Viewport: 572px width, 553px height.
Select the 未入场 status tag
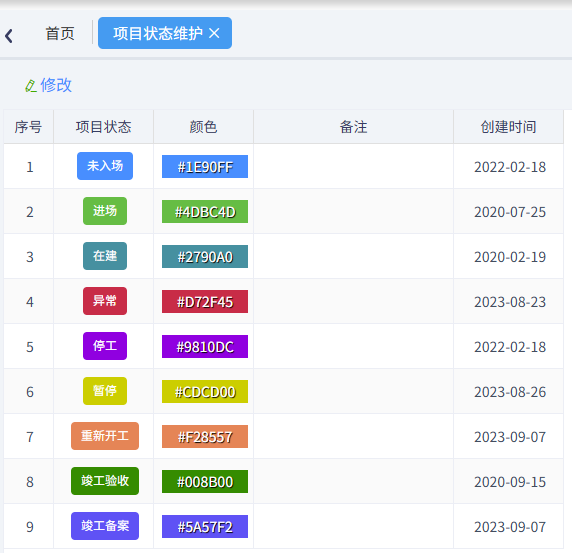coord(105,166)
